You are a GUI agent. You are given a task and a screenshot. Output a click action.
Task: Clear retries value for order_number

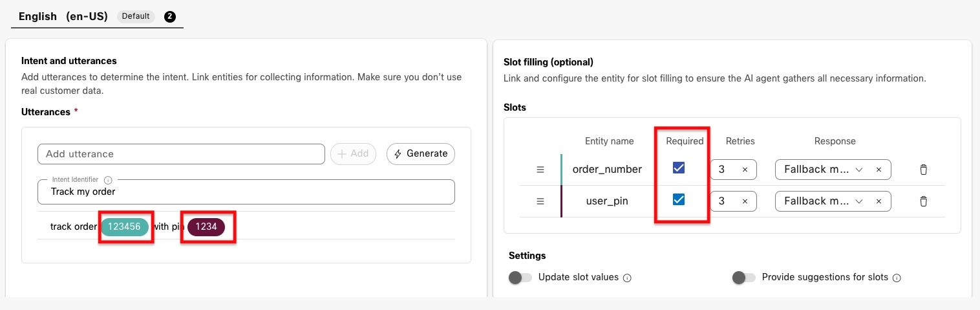pos(745,170)
